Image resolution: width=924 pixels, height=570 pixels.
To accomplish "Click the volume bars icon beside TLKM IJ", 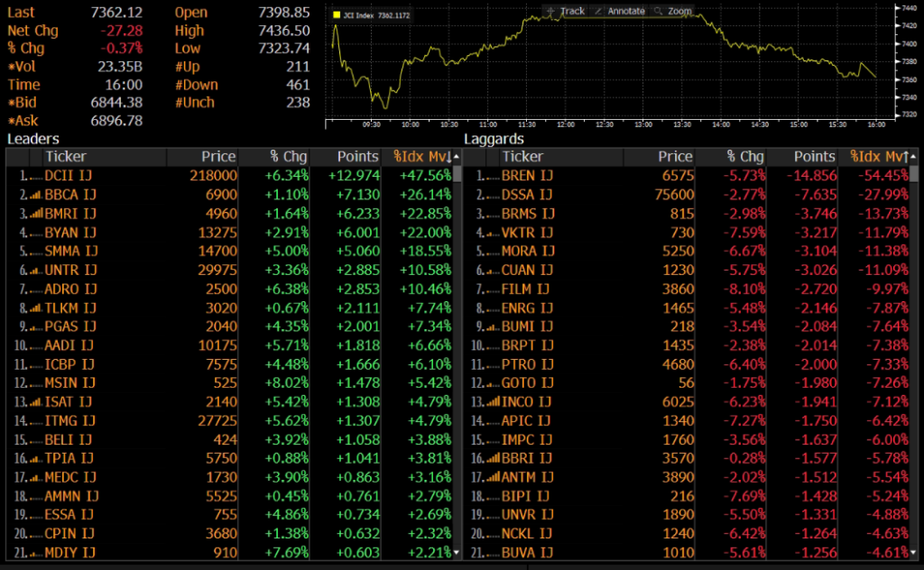I will click(x=35, y=308).
